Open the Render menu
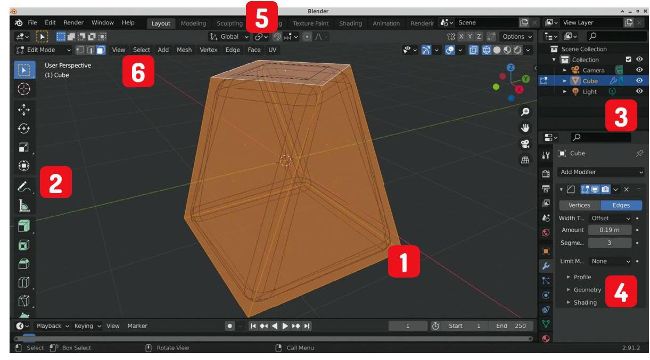The image size is (650, 360). pyautogui.click(x=73, y=23)
